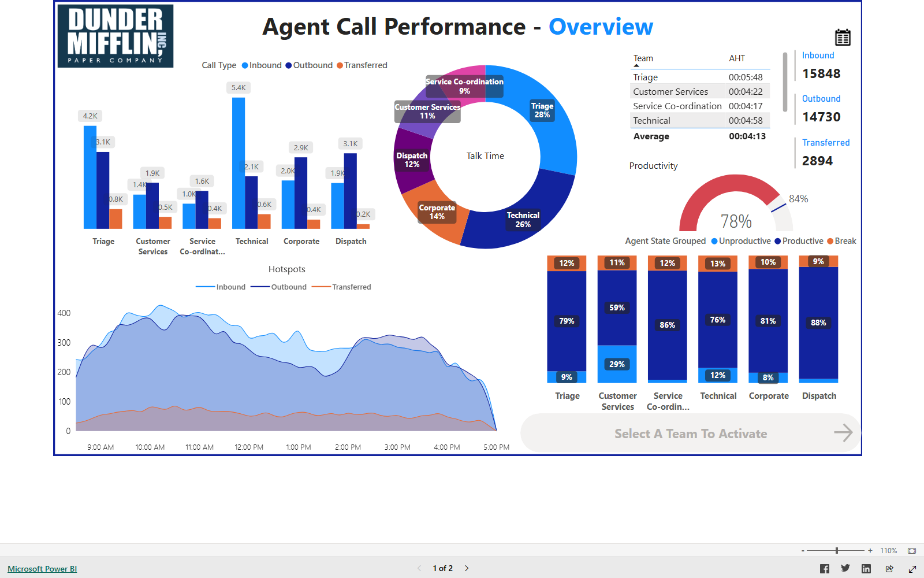Select the Triage row in AHT table
This screenshot has width=924, height=578.
click(x=700, y=77)
